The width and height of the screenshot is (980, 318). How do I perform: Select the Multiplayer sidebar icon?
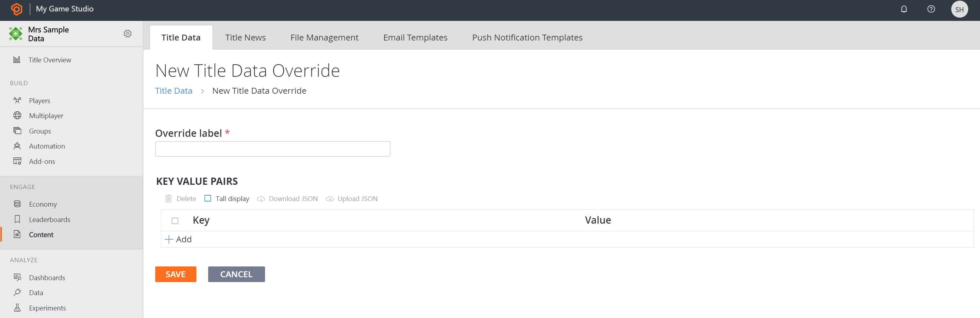click(18, 116)
